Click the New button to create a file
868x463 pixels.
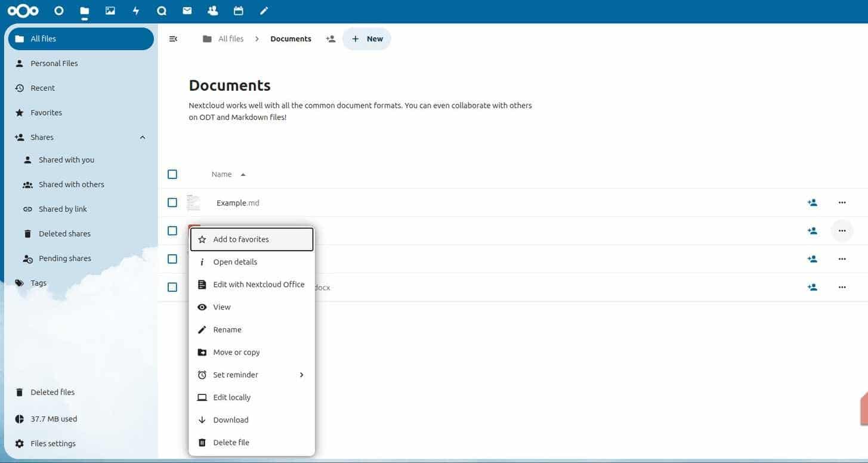pyautogui.click(x=366, y=39)
